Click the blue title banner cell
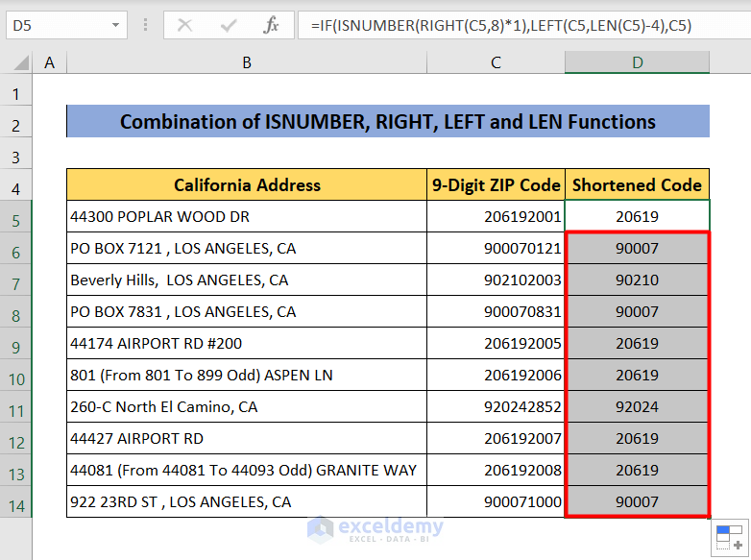Screen dimensions: 751x560 (387, 122)
